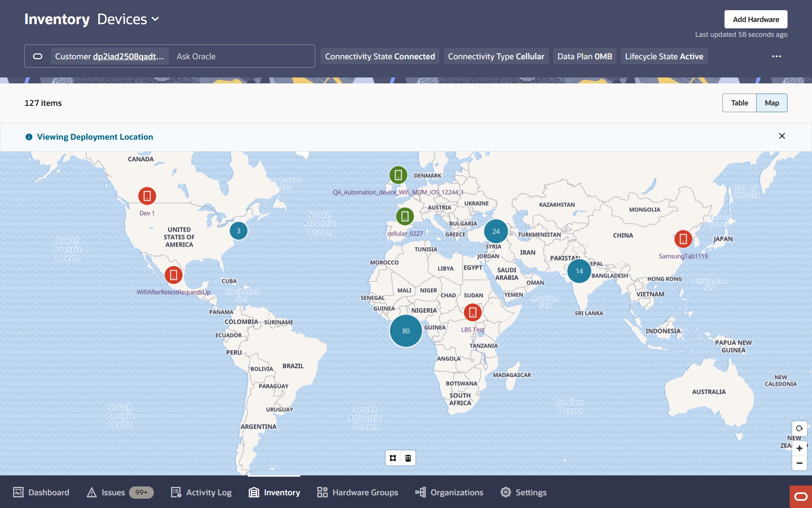Click the Dev 1 red device marker
The height and width of the screenshot is (508, 812).
(x=147, y=196)
